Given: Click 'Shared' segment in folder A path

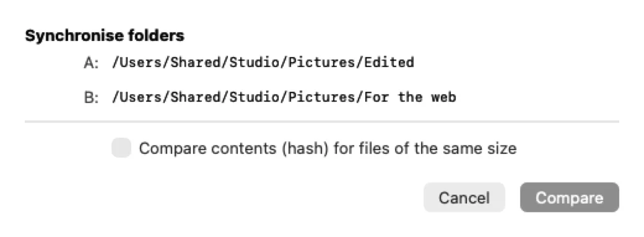Looking at the screenshot, I should [196, 63].
